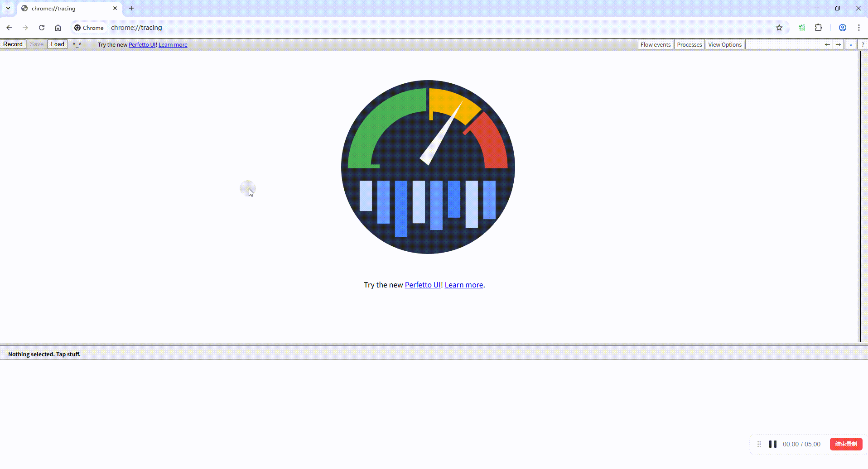
Task: Click the help question mark button
Action: tap(863, 44)
